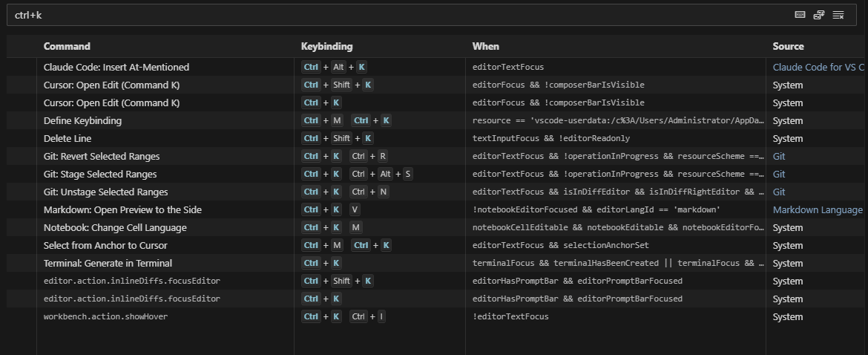Select Terminal: Generate in Terminal row
The width and height of the screenshot is (868, 355).
pyautogui.click(x=108, y=263)
